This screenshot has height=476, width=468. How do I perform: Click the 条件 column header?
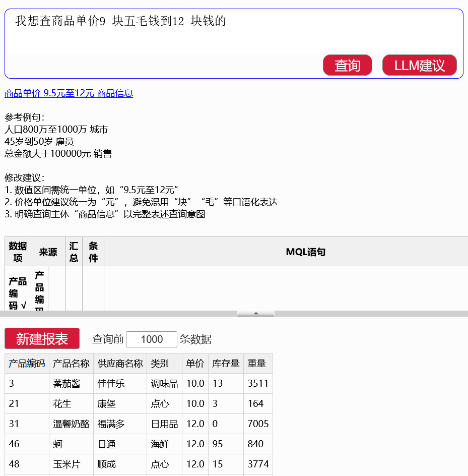tap(93, 252)
